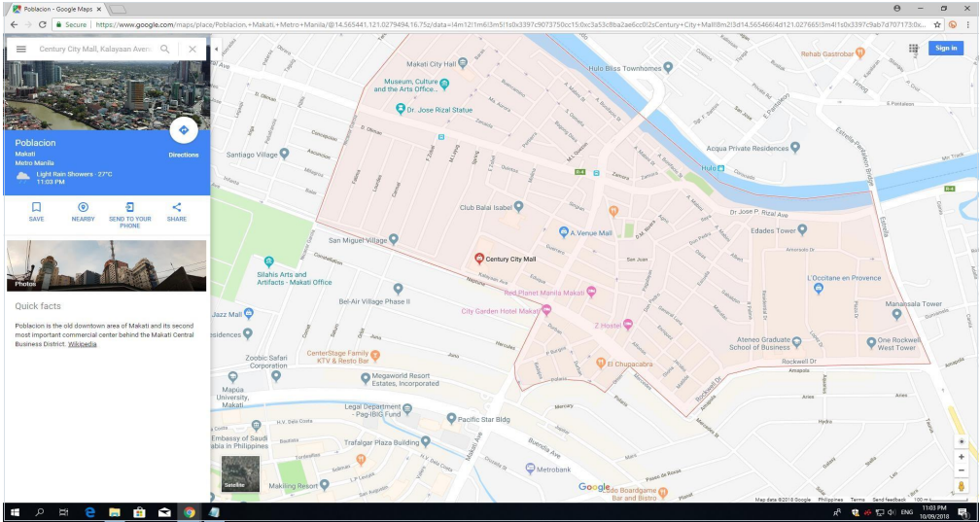Select the Z Hostel marker
Image resolution: width=980 pixels, height=522 pixels.
628,324
